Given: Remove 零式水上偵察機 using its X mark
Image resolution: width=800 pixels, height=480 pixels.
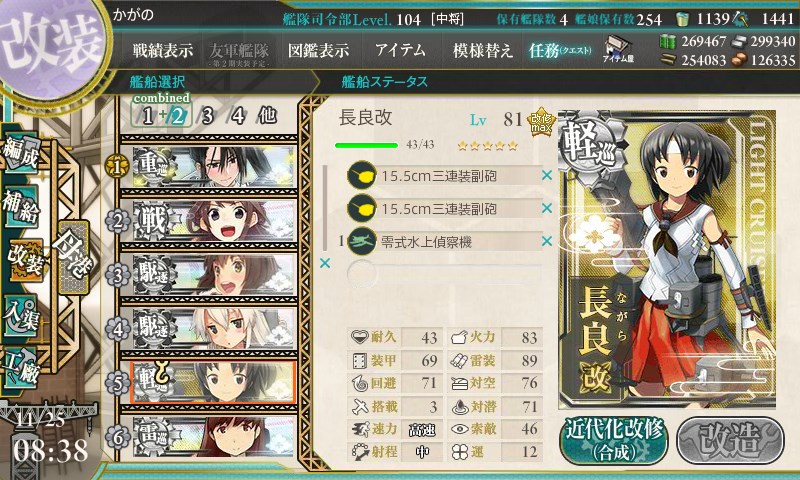Looking at the screenshot, I should 547,241.
